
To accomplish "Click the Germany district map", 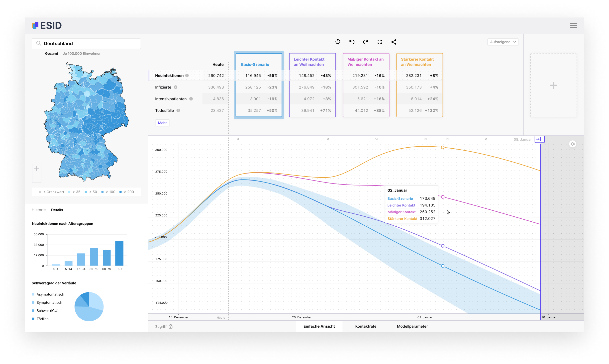I will [x=86, y=122].
